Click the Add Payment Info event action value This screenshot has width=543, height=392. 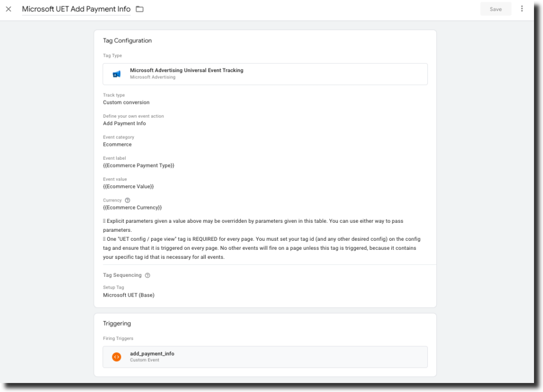[124, 124]
